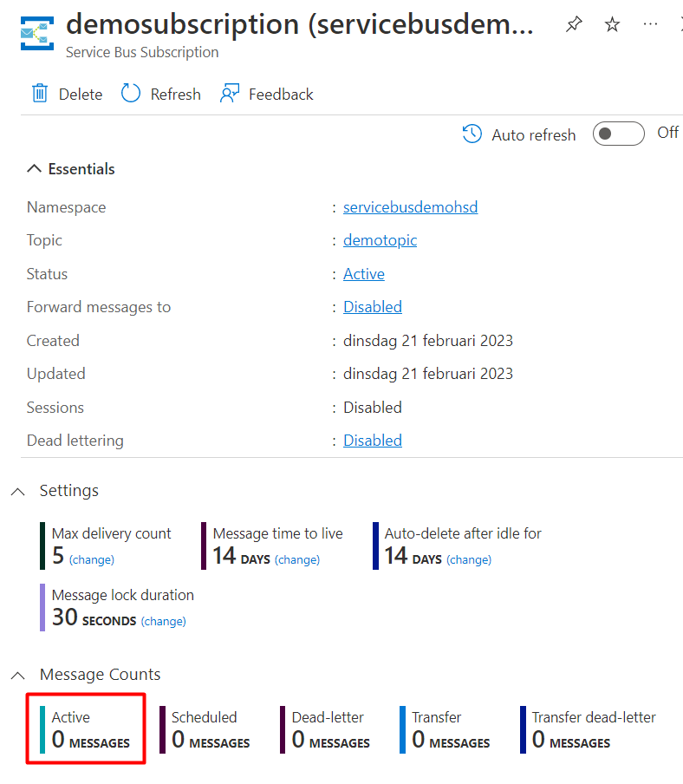This screenshot has height=784, width=683.
Task: Click the Auto refresh clock icon
Action: pyautogui.click(x=472, y=134)
